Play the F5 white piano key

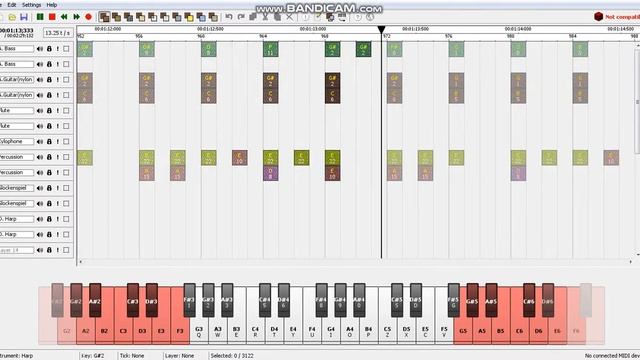point(444,315)
